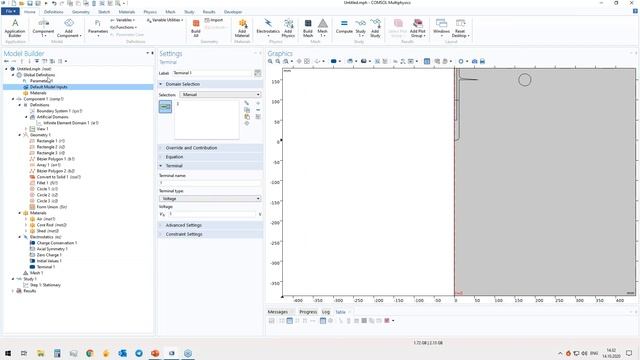Click the save icon in quick access toolbar
The image size is (640, 360).
click(x=30, y=3)
